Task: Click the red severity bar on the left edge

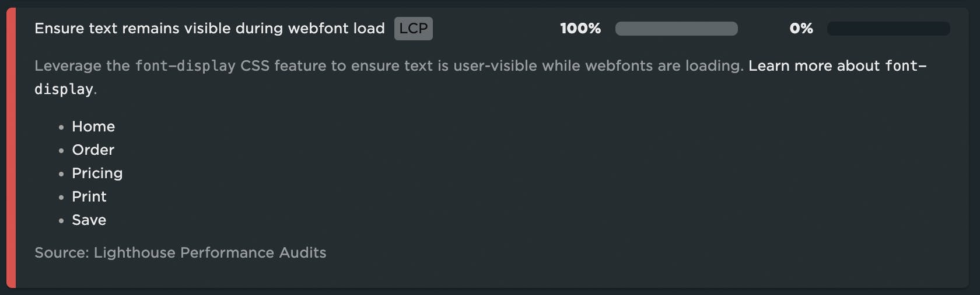Action: [x=10, y=147]
